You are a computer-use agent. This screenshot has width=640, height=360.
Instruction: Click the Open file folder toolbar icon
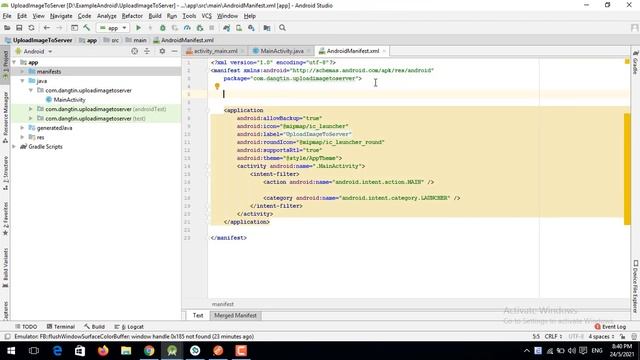7,28
